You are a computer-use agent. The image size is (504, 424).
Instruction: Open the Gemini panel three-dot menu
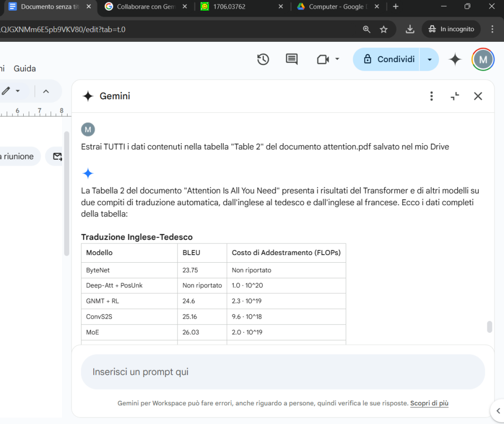(x=431, y=96)
